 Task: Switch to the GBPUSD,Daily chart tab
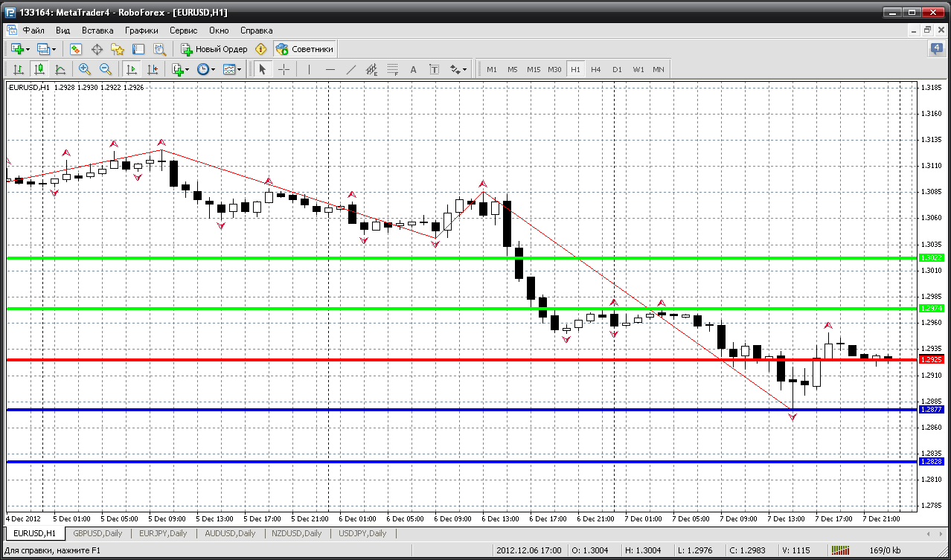pos(97,533)
